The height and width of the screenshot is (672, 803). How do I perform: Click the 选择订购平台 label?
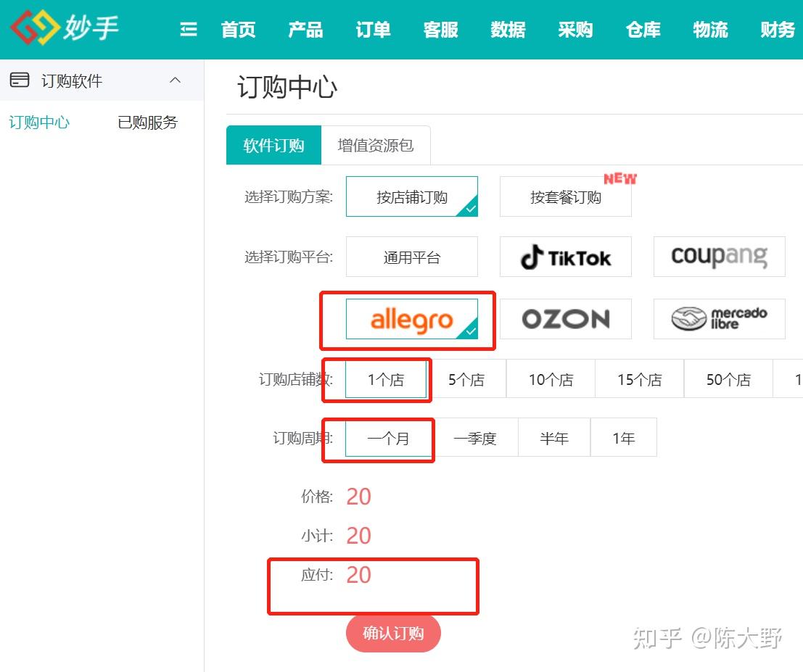[x=289, y=257]
